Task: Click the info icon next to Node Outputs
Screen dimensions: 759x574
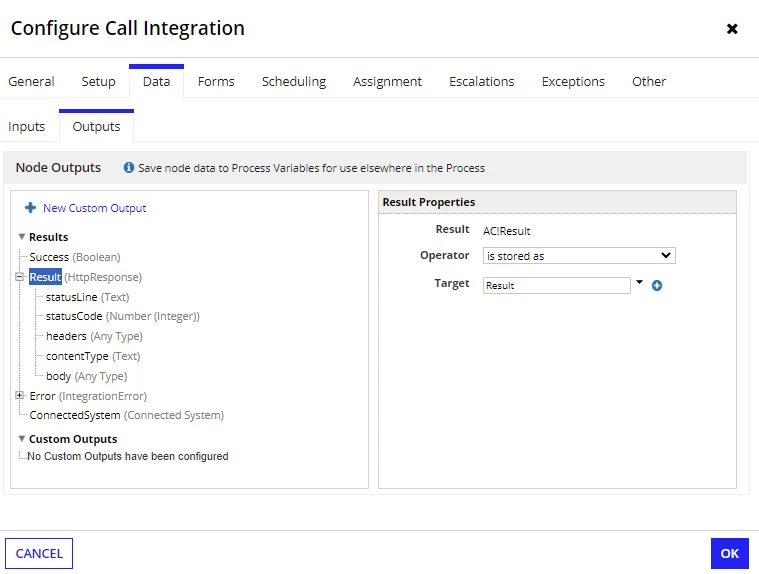Action: [128, 167]
